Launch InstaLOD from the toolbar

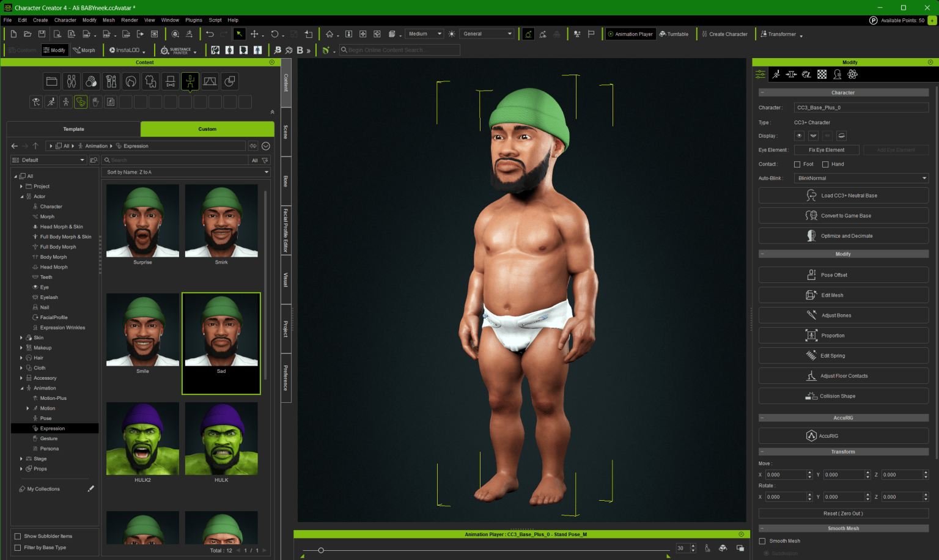pyautogui.click(x=127, y=50)
